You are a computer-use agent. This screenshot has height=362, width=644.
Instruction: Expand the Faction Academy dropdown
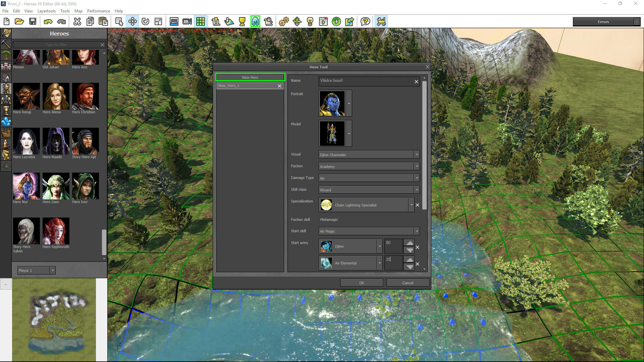(x=417, y=166)
